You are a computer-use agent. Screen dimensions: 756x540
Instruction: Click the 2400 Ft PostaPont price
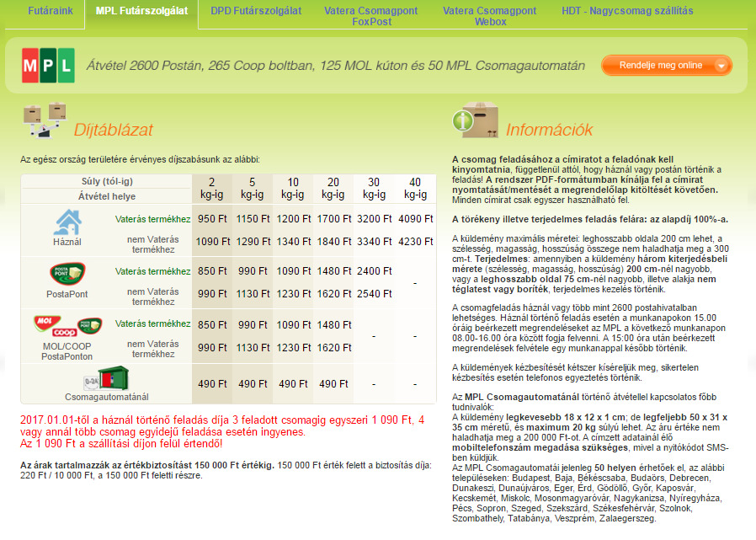[374, 271]
